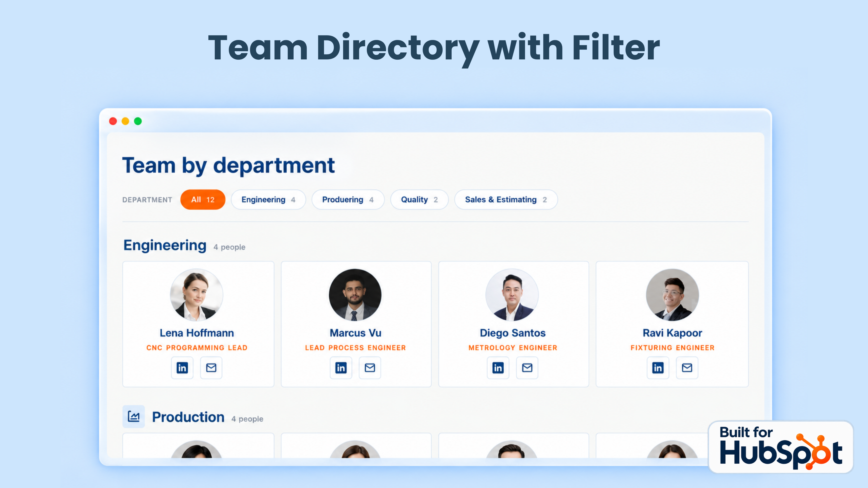Click Lena Hoffmann's profile photo
Screen dimensions: 868x488
tap(197, 295)
